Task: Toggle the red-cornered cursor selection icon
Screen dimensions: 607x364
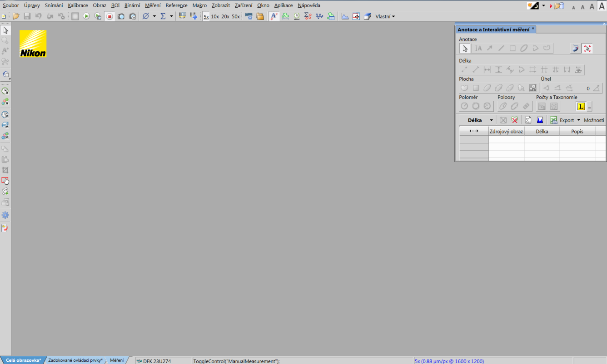Action: coord(587,48)
